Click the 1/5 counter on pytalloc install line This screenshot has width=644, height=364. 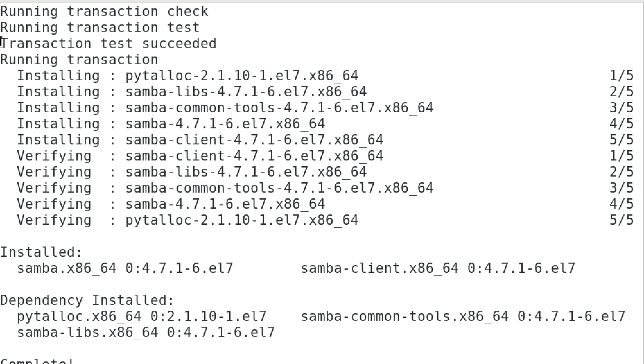622,76
